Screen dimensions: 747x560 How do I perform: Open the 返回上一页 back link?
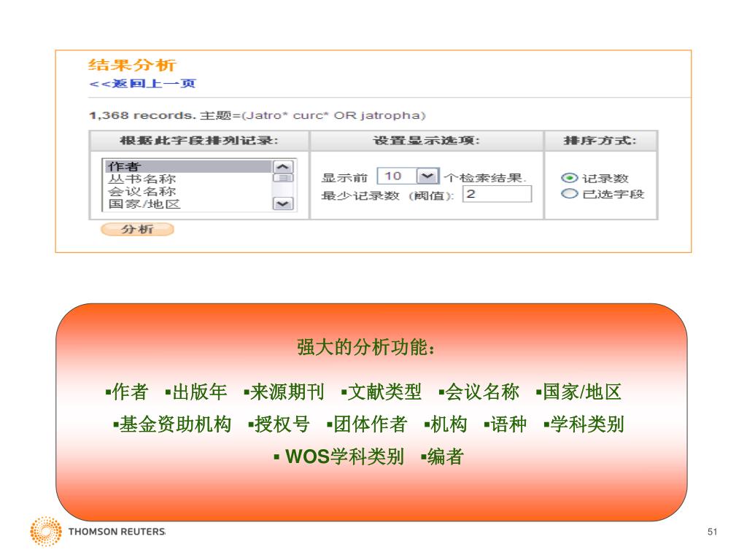pyautogui.click(x=142, y=84)
